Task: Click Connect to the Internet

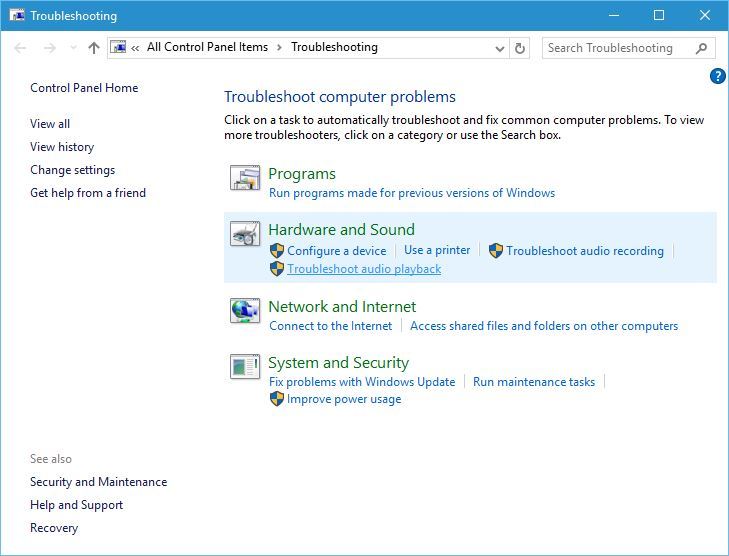Action: pos(331,326)
